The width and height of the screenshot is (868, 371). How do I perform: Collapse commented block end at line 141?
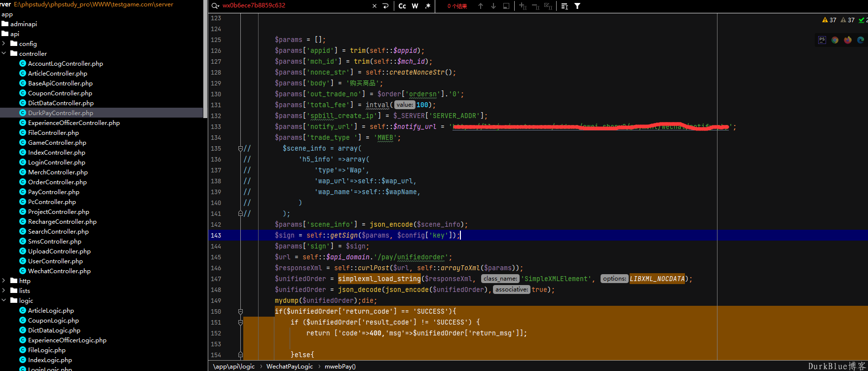240,213
